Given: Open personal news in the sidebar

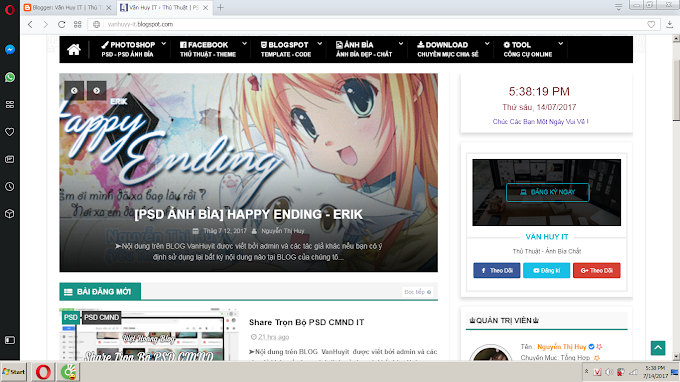Looking at the screenshot, I should (x=10, y=159).
